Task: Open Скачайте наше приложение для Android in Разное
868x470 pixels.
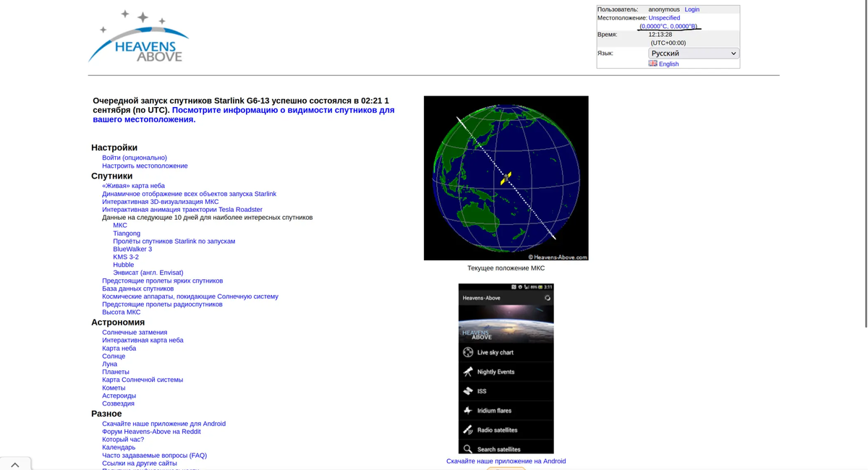Action: [x=163, y=424]
